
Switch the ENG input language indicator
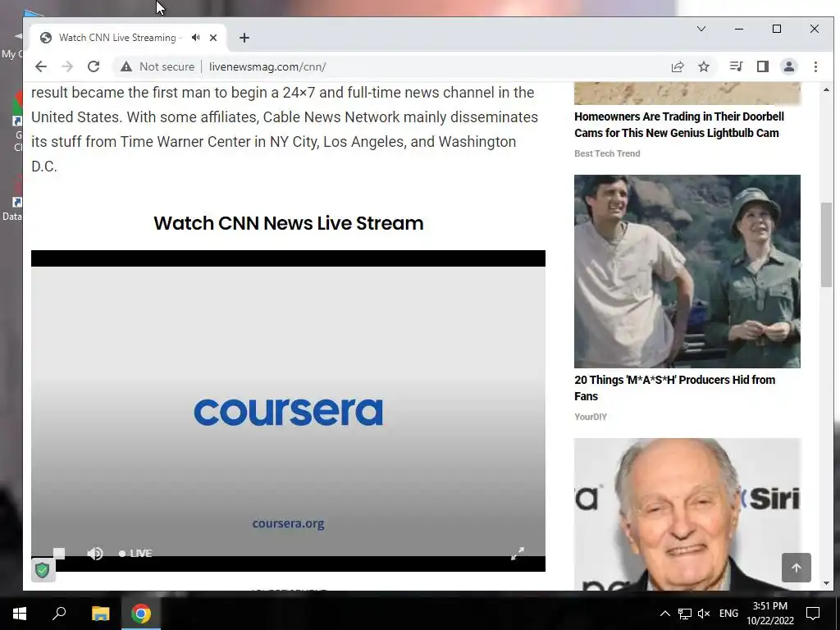pyautogui.click(x=728, y=614)
